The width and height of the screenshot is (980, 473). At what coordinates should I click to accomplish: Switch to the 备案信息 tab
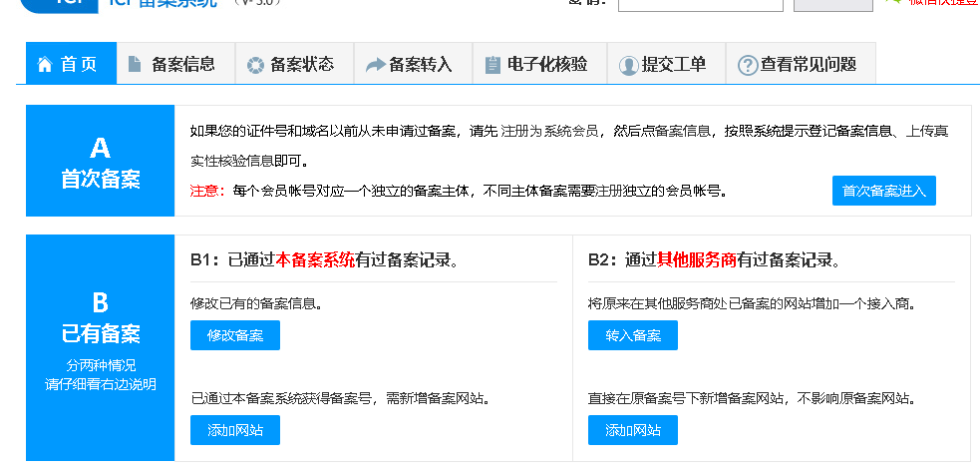click(182, 65)
